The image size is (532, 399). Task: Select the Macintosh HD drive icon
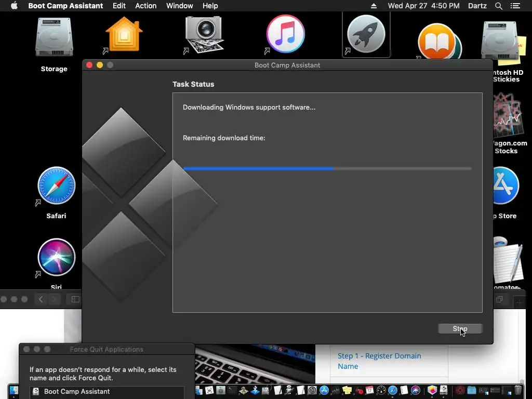[x=500, y=40]
